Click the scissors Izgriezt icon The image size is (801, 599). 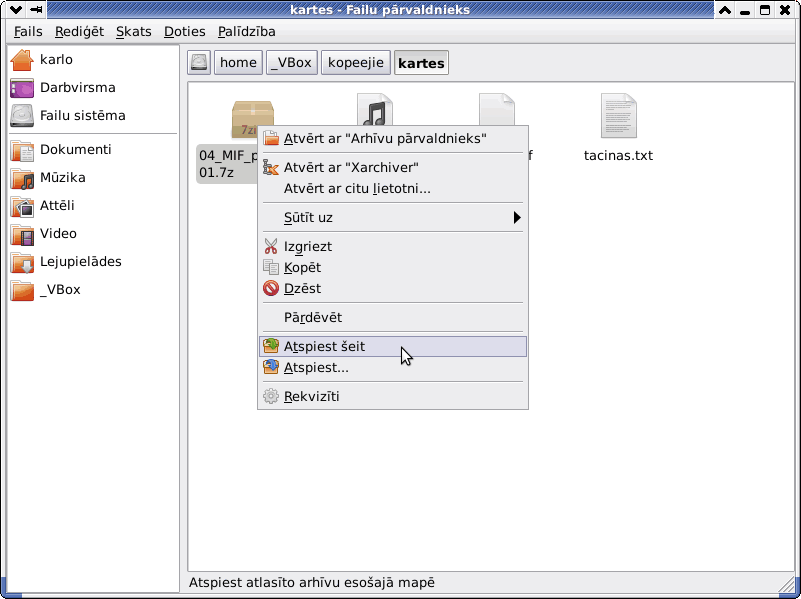click(x=271, y=247)
